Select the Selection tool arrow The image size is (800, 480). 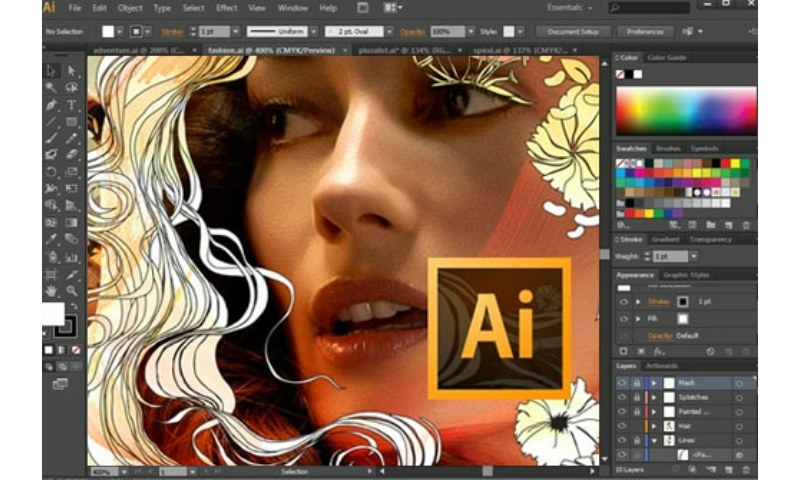(x=52, y=70)
